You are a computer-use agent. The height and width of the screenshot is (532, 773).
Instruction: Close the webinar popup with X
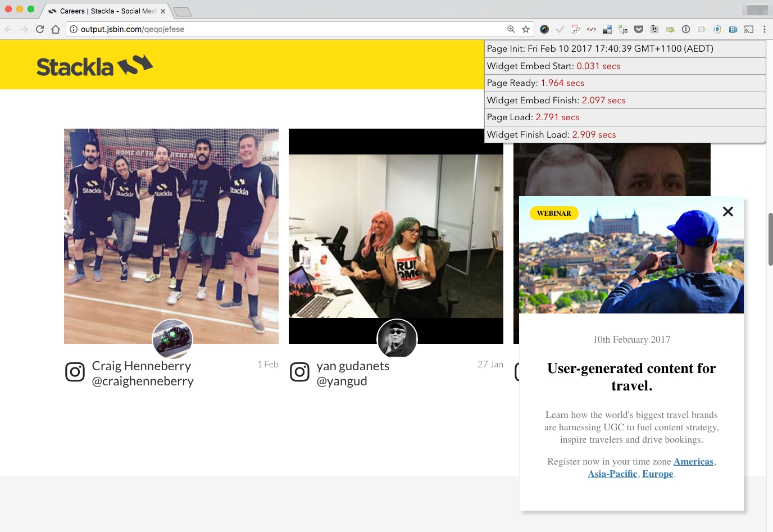point(728,212)
